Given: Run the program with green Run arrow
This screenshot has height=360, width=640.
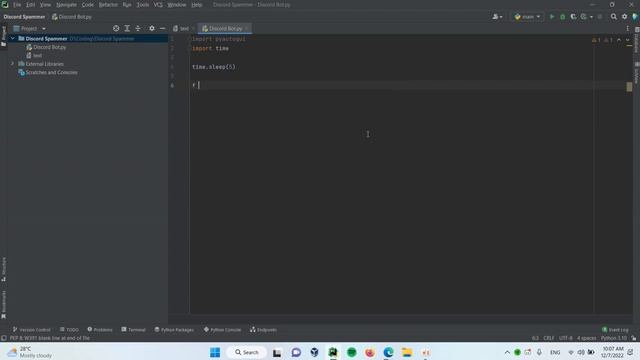Looking at the screenshot, I should tap(552, 17).
